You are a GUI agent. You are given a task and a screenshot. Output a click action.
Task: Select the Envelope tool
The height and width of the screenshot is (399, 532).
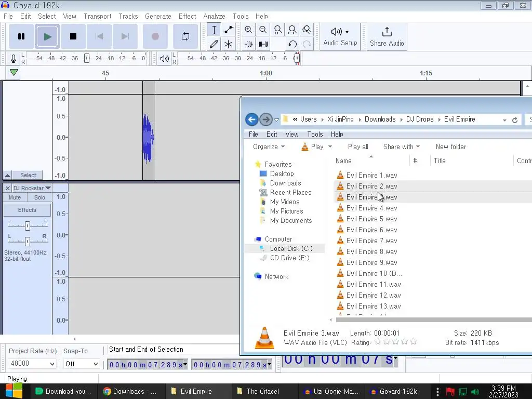click(229, 30)
